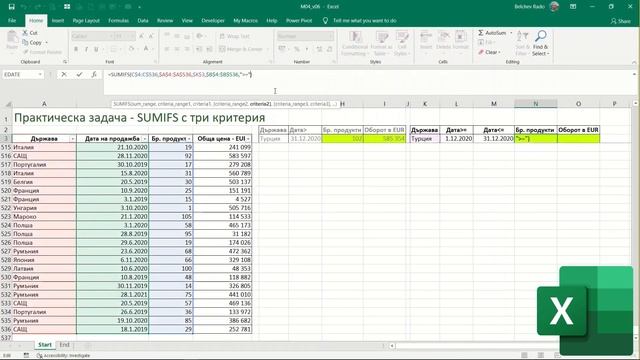Click the Tell me lightbulb icon
640x360 pixels.
coord(325,20)
